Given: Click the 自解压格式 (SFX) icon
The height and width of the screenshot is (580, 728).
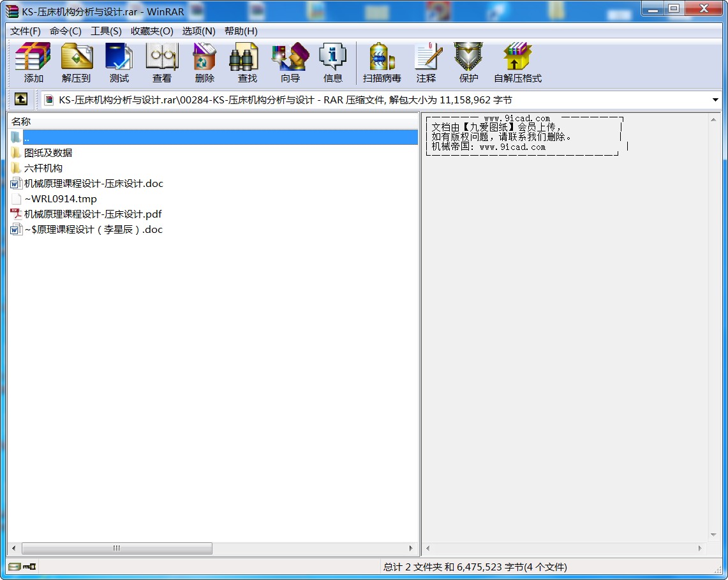Looking at the screenshot, I should click(x=517, y=63).
